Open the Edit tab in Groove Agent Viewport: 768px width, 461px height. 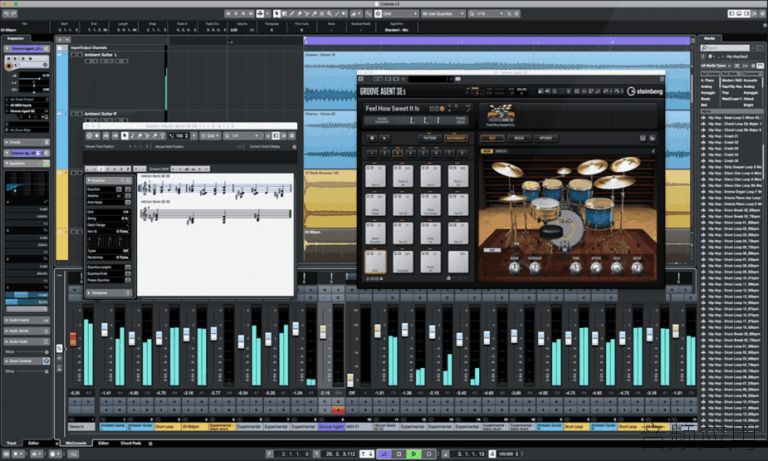pyautogui.click(x=492, y=138)
